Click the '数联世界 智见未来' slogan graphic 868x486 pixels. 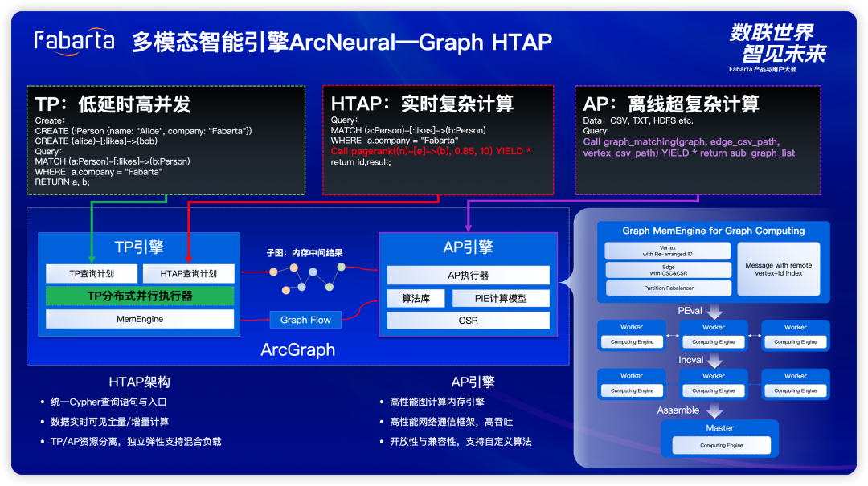(x=778, y=43)
